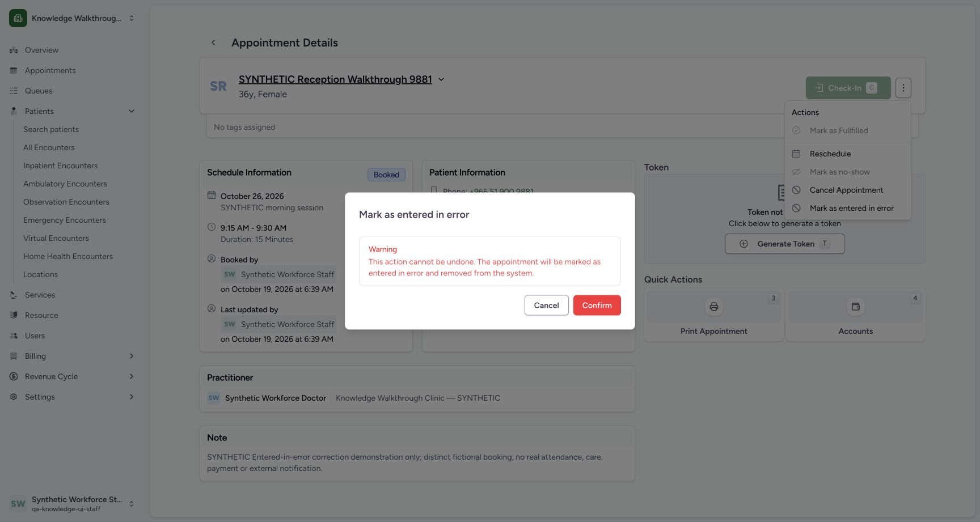The image size is (980, 522).
Task: Click the green Check-In button
Action: [x=848, y=88]
